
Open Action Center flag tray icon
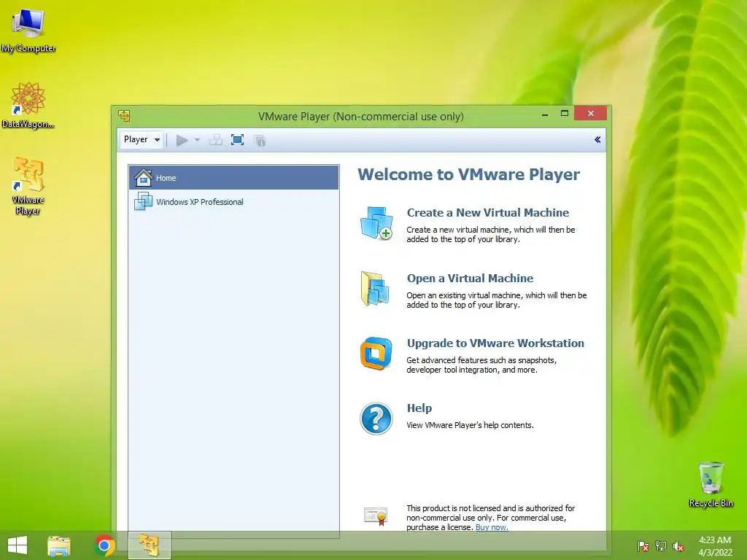coord(643,546)
